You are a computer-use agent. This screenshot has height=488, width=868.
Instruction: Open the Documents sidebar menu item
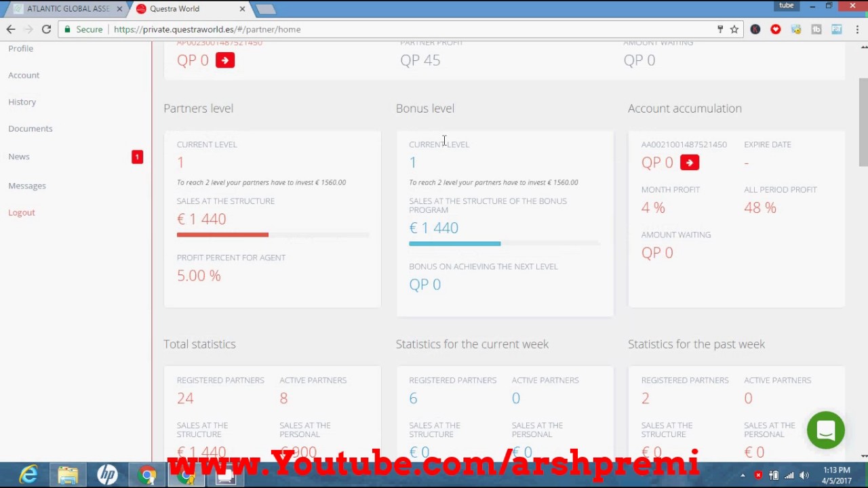click(30, 129)
